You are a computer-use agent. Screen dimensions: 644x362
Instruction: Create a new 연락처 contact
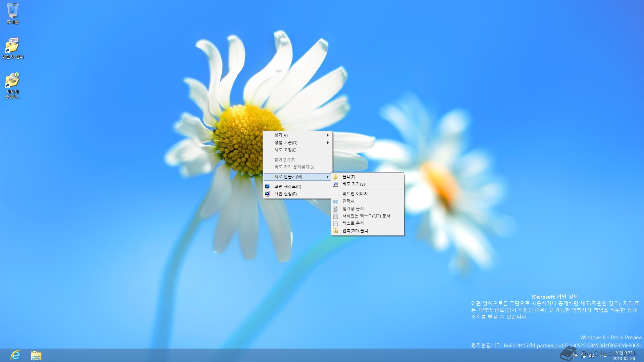(368, 201)
